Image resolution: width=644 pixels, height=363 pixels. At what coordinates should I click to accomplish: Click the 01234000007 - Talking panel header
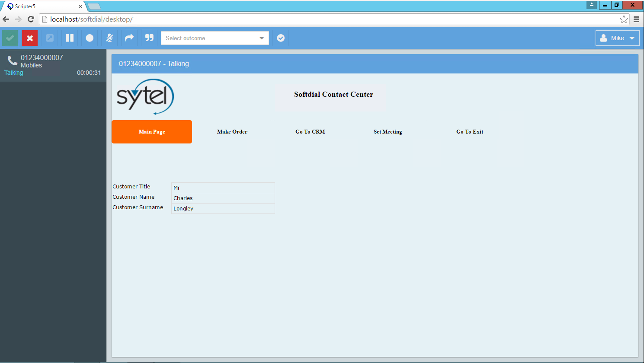coord(375,64)
